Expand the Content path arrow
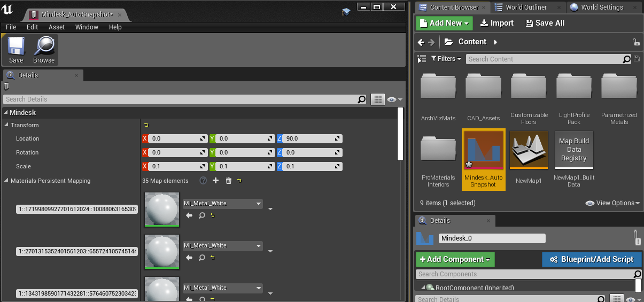Viewport: 644px width, 302px height. click(x=495, y=42)
